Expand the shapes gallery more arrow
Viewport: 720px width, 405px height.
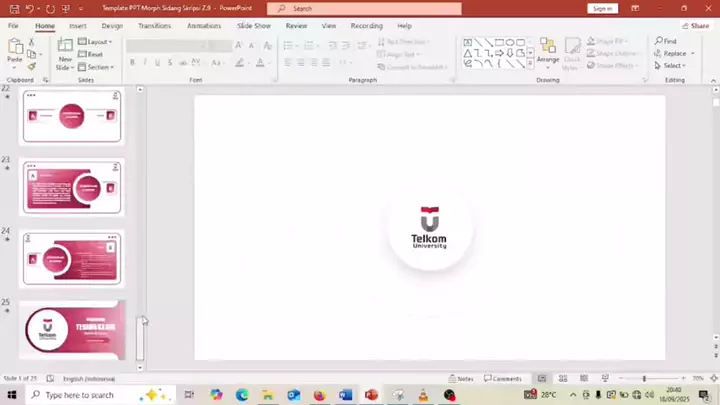530,64
